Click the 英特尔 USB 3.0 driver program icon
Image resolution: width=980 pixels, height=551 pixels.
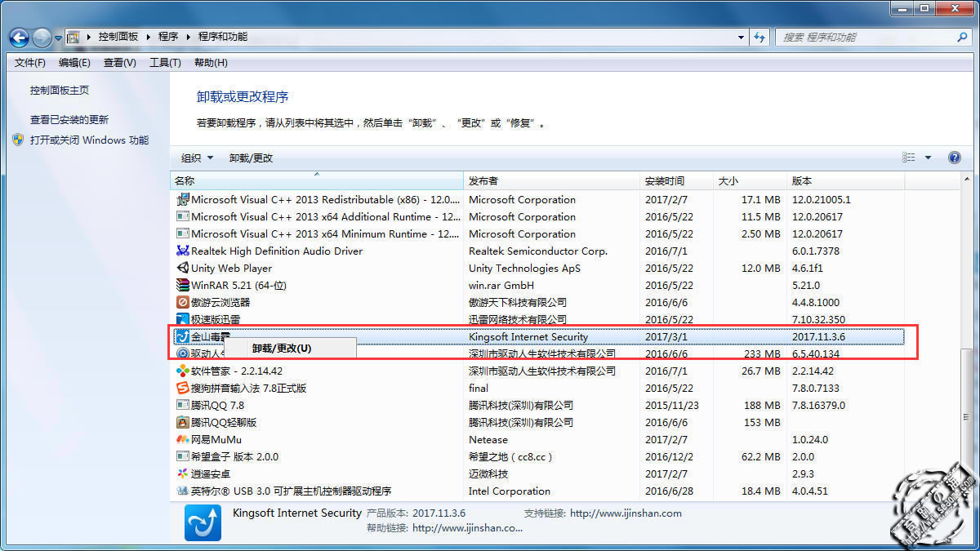(183, 491)
